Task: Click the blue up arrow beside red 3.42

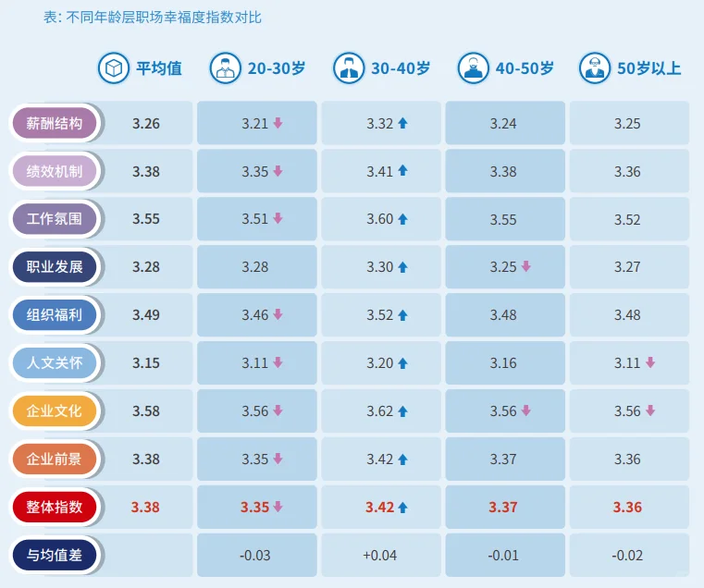Action: point(402,508)
